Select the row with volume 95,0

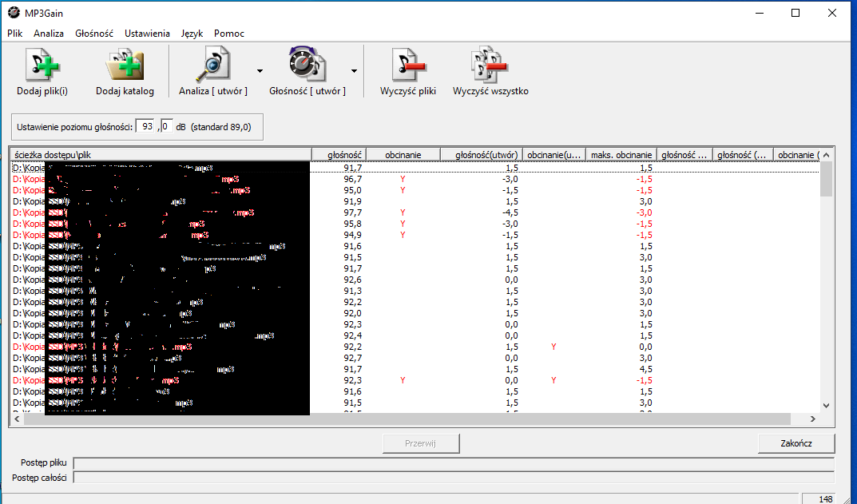tap(415, 190)
